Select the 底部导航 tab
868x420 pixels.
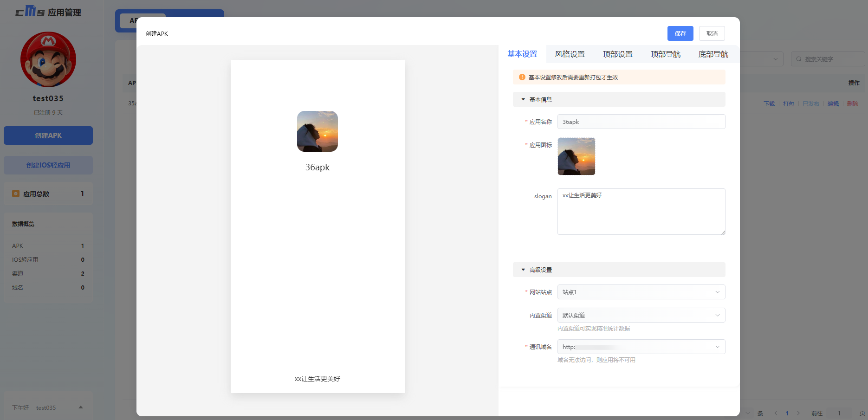coord(713,54)
